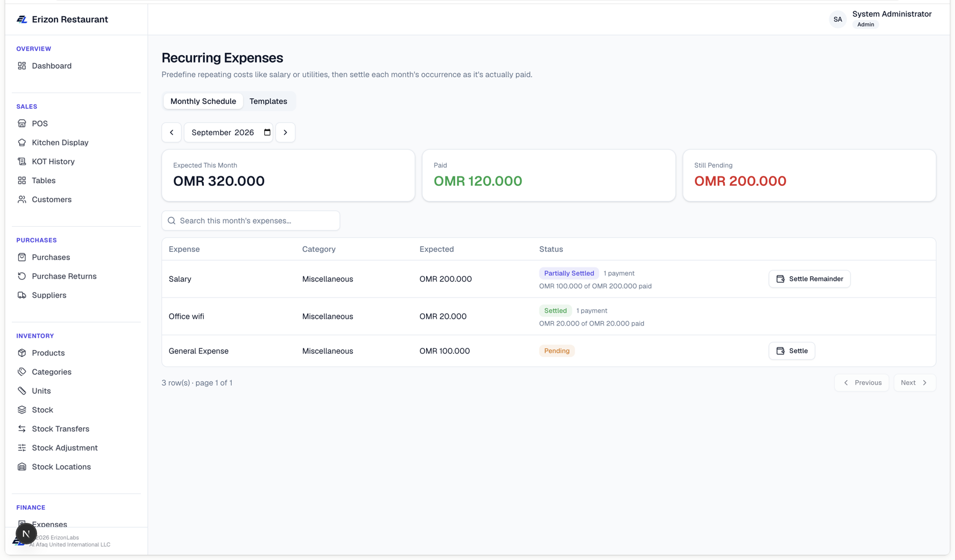Click the search magnifier icon

(171, 221)
